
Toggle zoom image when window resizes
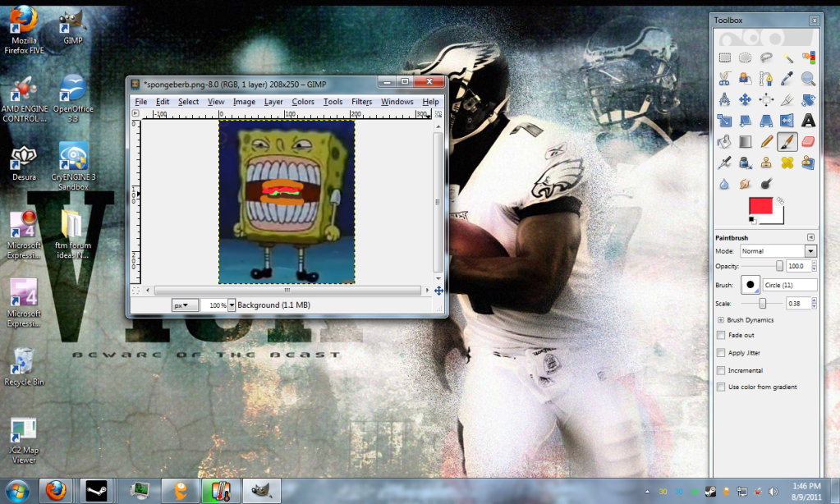coord(438,114)
